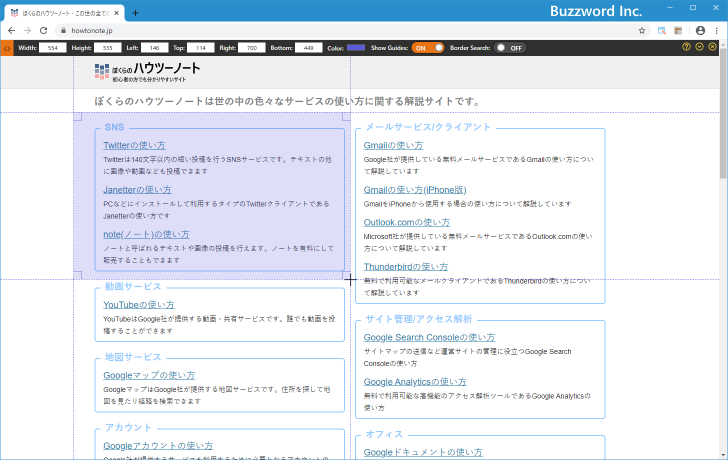
Task: Click the ぼくらのハウツーノート site logo
Action: [x=147, y=72]
